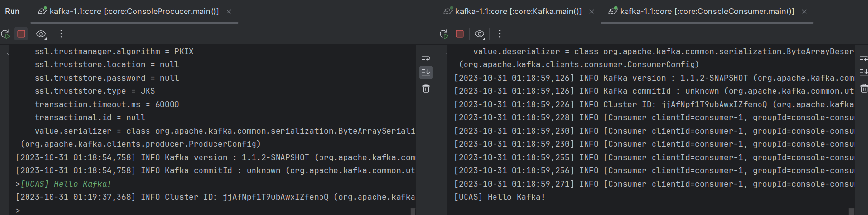Open more options menu for ConsoleProducer
The height and width of the screenshot is (215, 868).
61,34
